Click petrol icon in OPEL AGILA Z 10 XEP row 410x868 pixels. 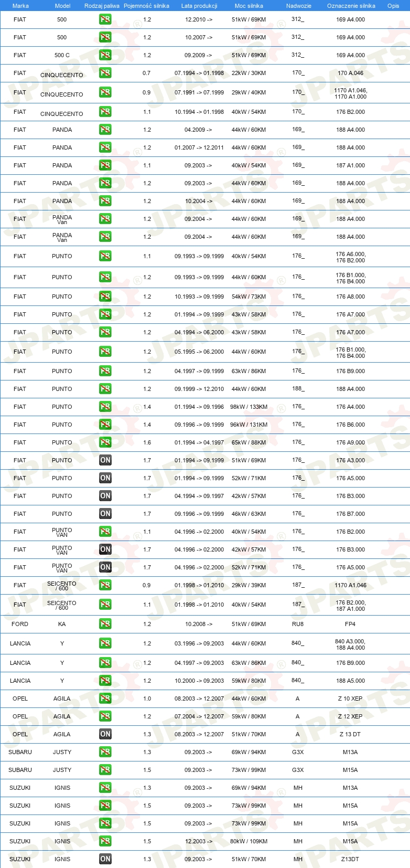(105, 698)
